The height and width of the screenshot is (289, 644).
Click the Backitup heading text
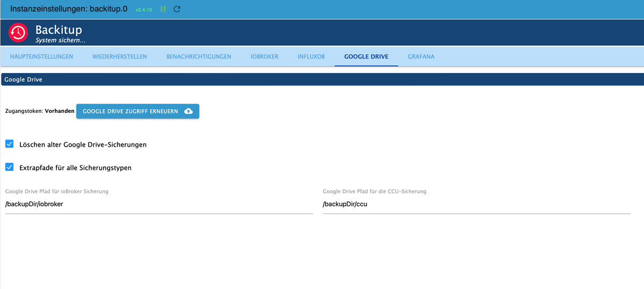point(58,30)
